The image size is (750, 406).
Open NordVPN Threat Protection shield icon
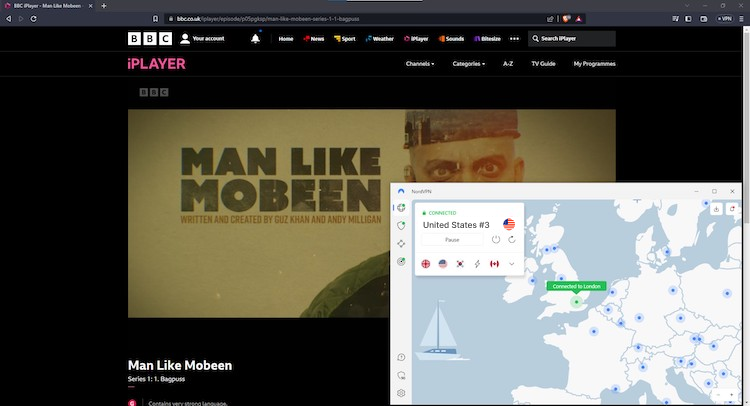(401, 225)
